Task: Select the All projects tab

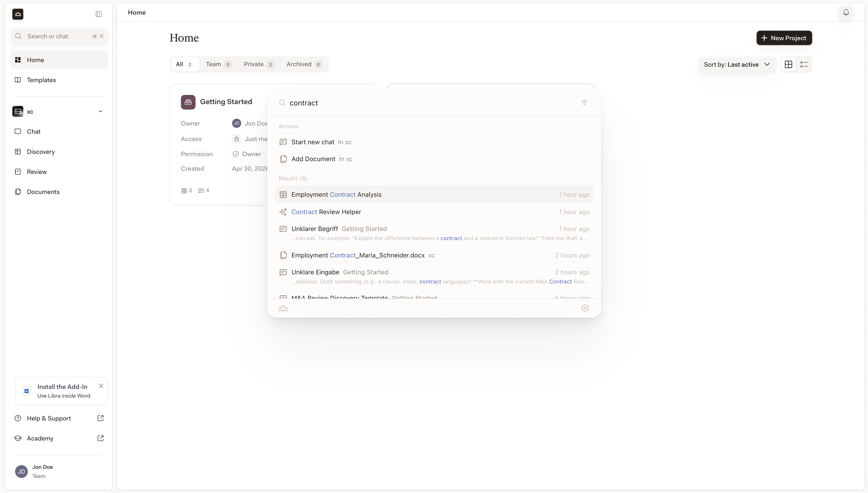Action: click(185, 64)
